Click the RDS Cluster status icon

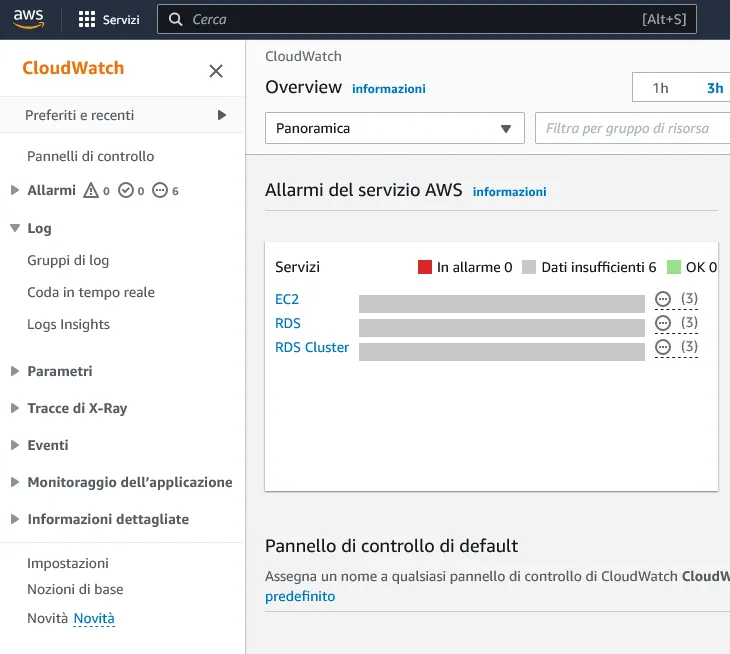coord(663,347)
